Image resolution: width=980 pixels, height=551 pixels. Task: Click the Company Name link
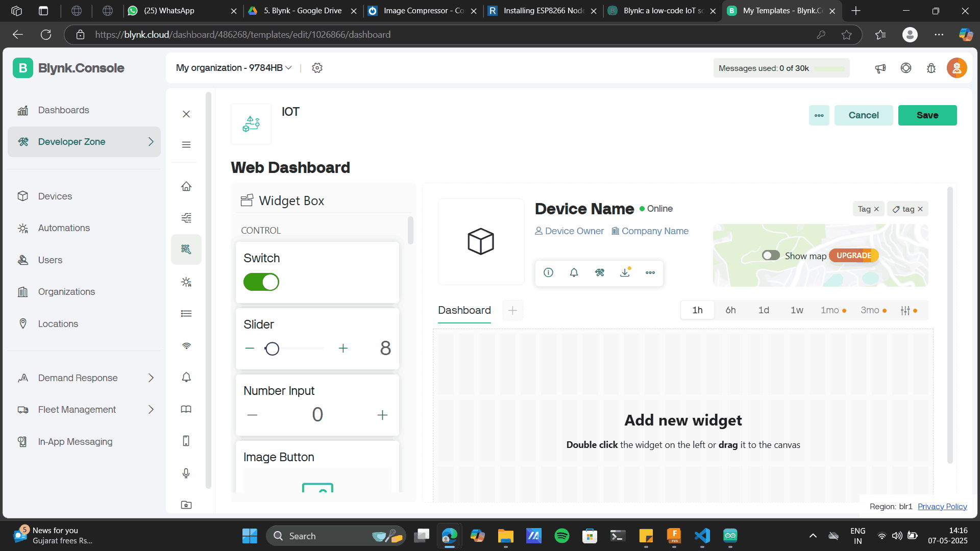650,231
